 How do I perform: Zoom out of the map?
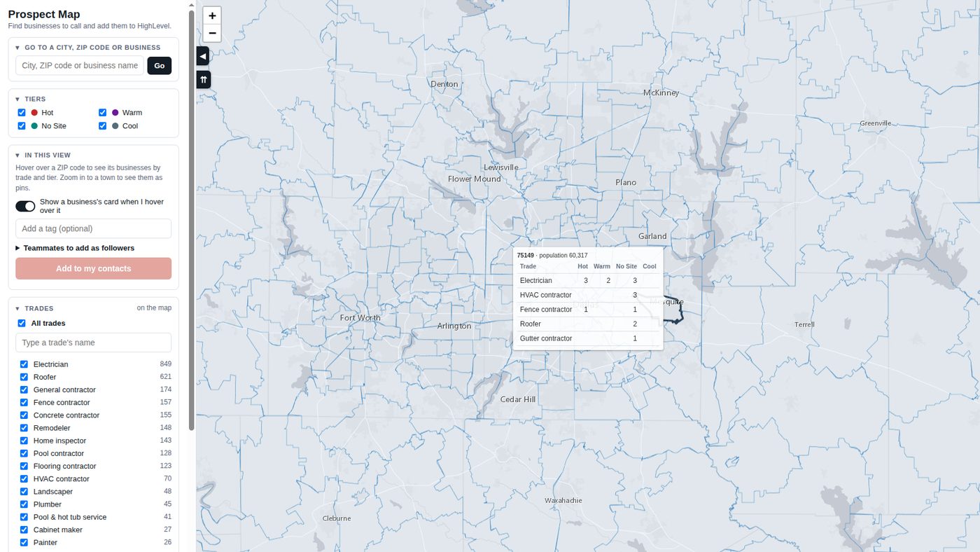[212, 33]
